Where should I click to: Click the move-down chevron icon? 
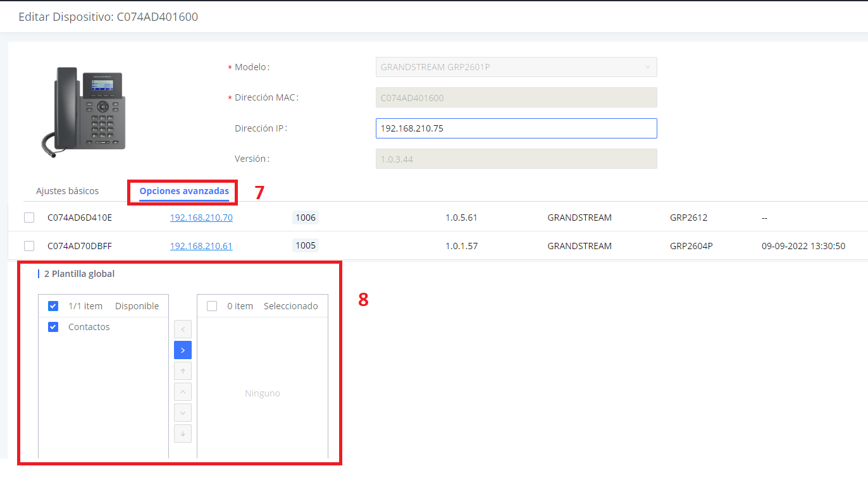[182, 412]
